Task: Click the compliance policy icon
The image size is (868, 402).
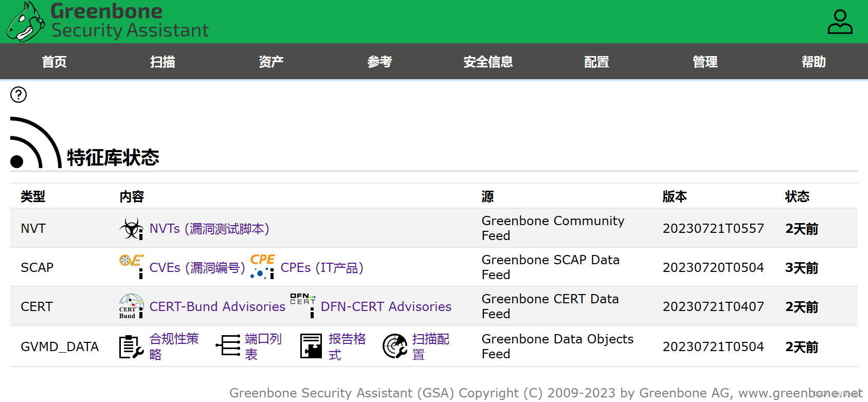Action: click(131, 346)
